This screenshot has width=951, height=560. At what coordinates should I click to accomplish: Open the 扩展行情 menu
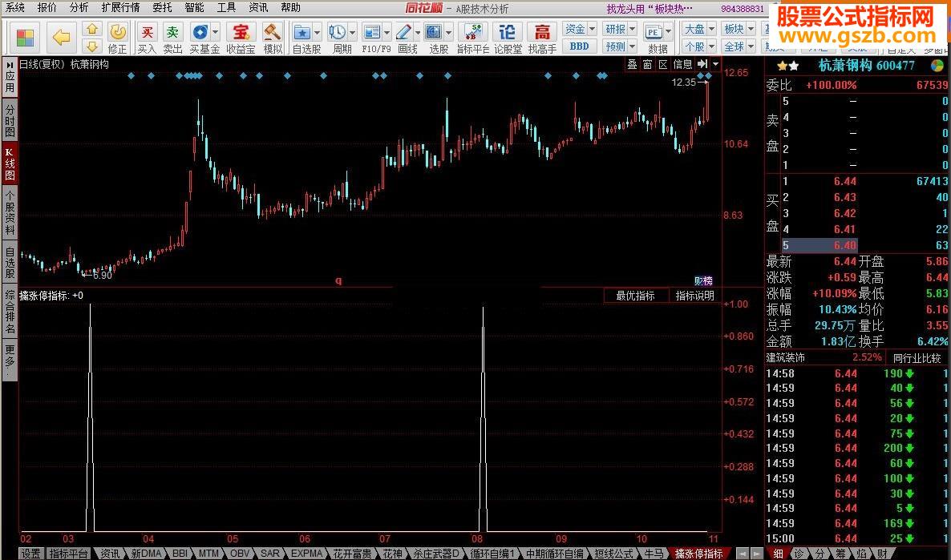click(x=120, y=8)
